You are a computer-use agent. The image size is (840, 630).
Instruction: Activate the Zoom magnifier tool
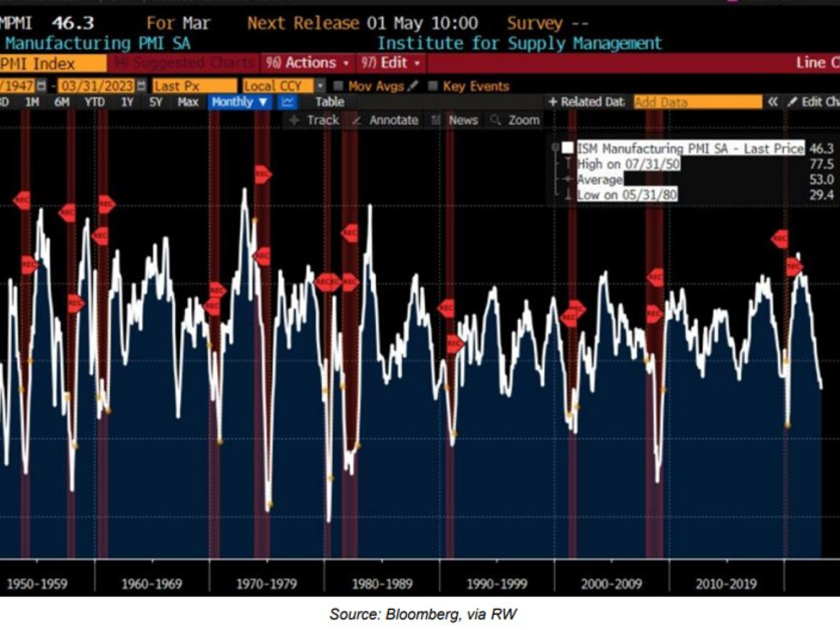[496, 120]
